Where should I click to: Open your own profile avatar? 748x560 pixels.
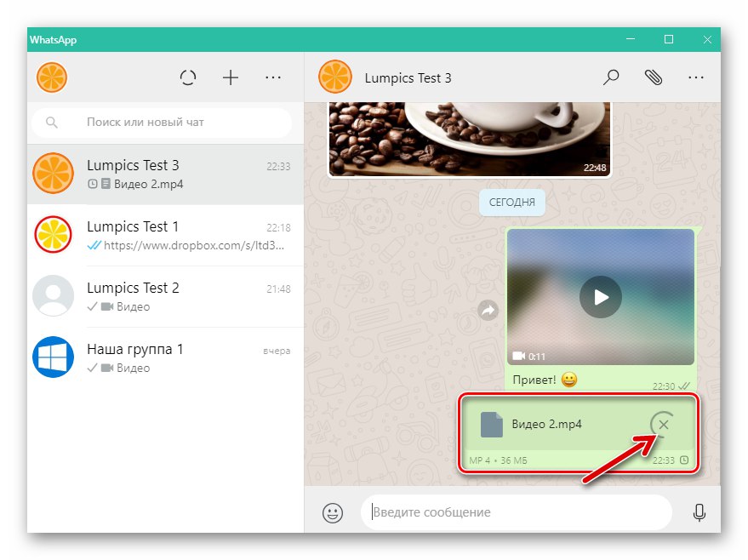coord(52,77)
